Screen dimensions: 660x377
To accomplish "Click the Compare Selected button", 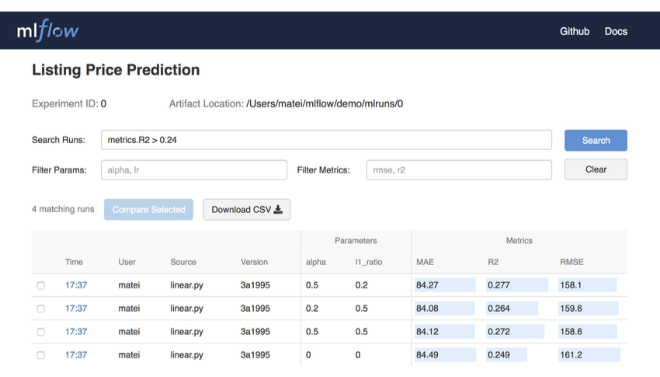I will [149, 210].
